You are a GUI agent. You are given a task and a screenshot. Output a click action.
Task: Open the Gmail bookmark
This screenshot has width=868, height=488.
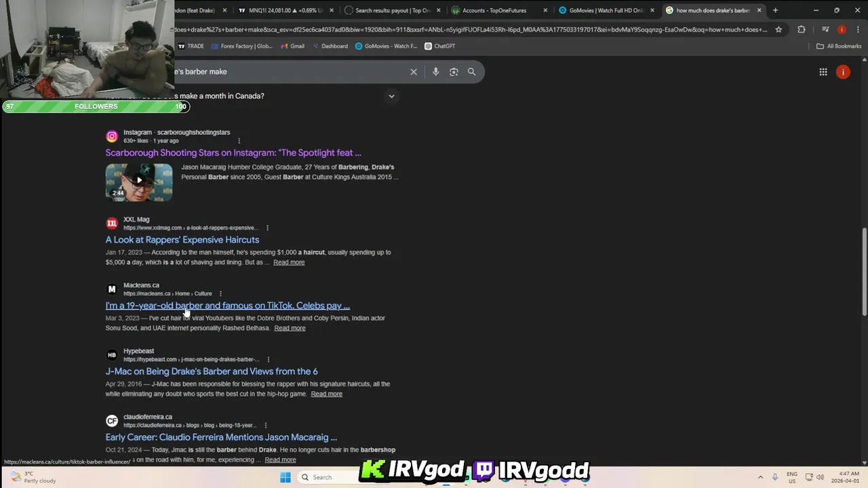pyautogui.click(x=292, y=46)
